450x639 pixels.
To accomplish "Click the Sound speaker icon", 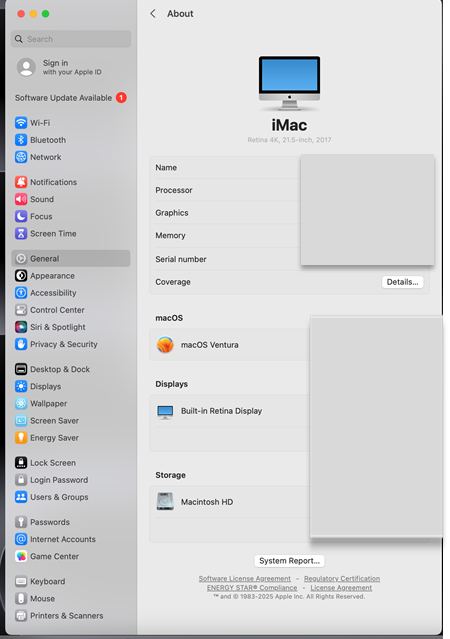I will [x=21, y=199].
